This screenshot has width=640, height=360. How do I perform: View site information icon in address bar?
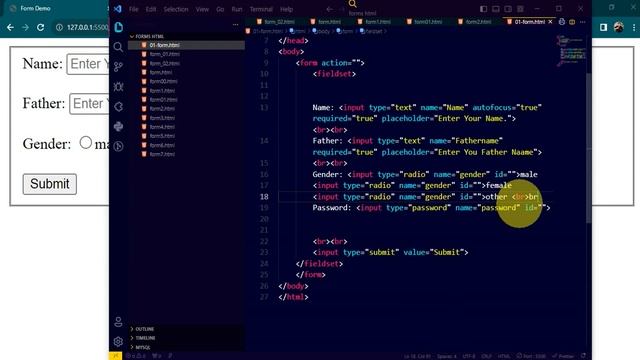coord(60,27)
